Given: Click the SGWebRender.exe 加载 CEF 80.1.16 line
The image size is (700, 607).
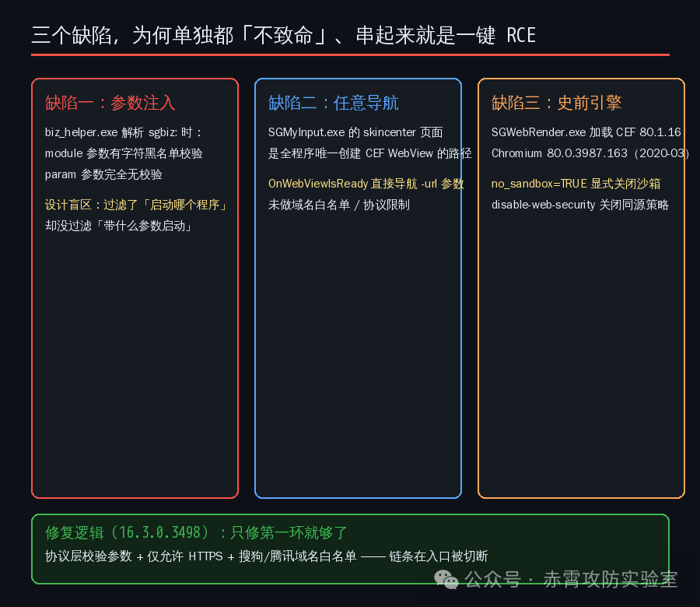Looking at the screenshot, I should pyautogui.click(x=586, y=132).
